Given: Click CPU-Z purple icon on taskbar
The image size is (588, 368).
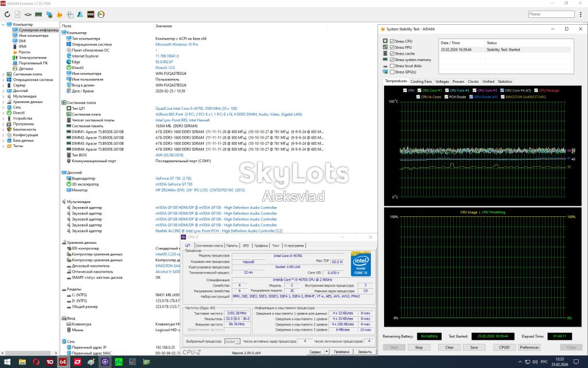Looking at the screenshot, I should (105, 362).
